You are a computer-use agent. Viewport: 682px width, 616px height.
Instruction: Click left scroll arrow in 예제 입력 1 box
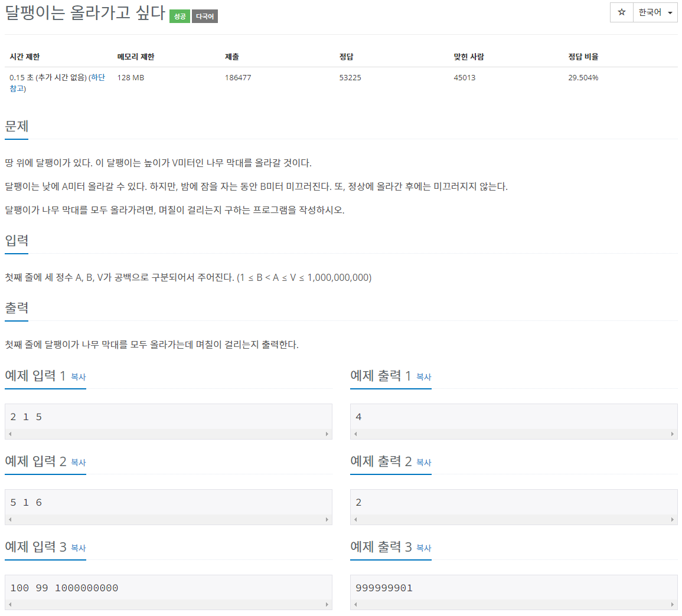10,434
